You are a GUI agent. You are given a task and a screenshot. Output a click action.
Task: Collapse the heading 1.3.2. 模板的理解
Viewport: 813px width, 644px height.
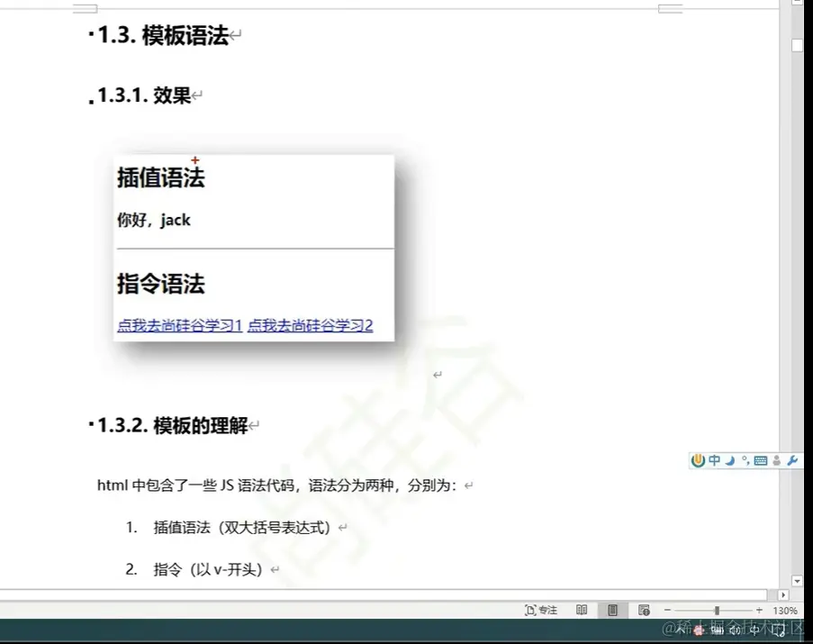pyautogui.click(x=89, y=424)
